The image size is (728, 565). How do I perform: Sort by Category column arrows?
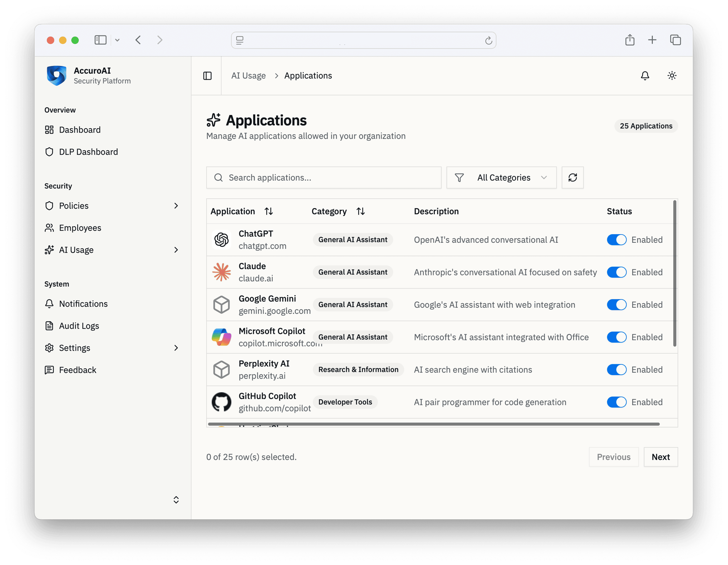click(x=360, y=211)
